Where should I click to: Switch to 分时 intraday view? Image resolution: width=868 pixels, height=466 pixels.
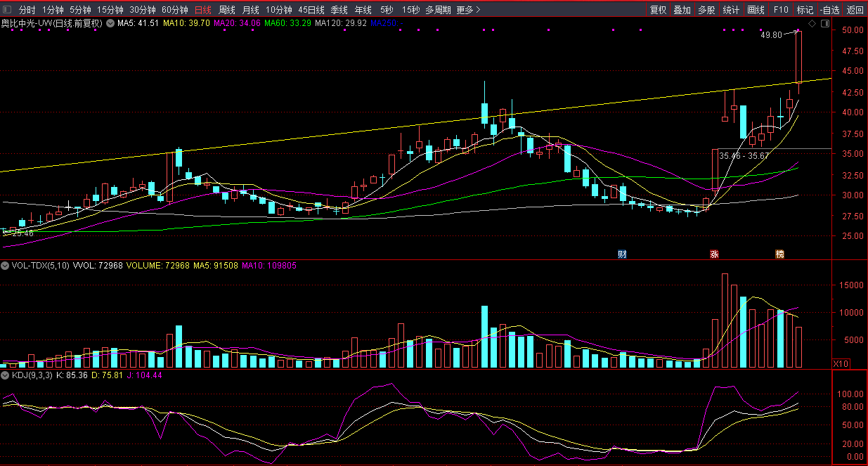27,10
